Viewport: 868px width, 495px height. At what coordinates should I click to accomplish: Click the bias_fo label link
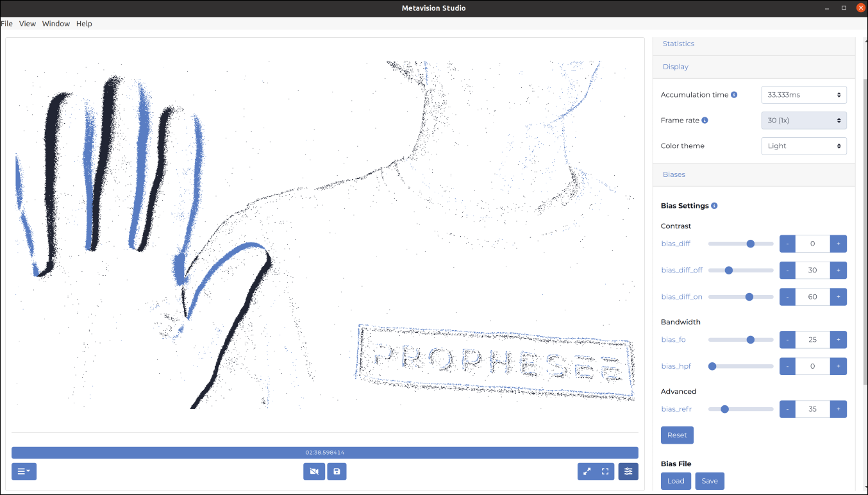click(673, 340)
